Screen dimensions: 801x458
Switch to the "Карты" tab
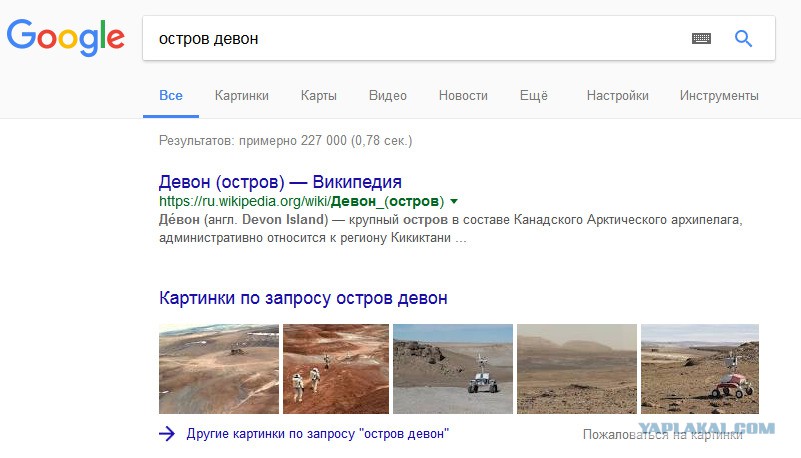coord(319,95)
